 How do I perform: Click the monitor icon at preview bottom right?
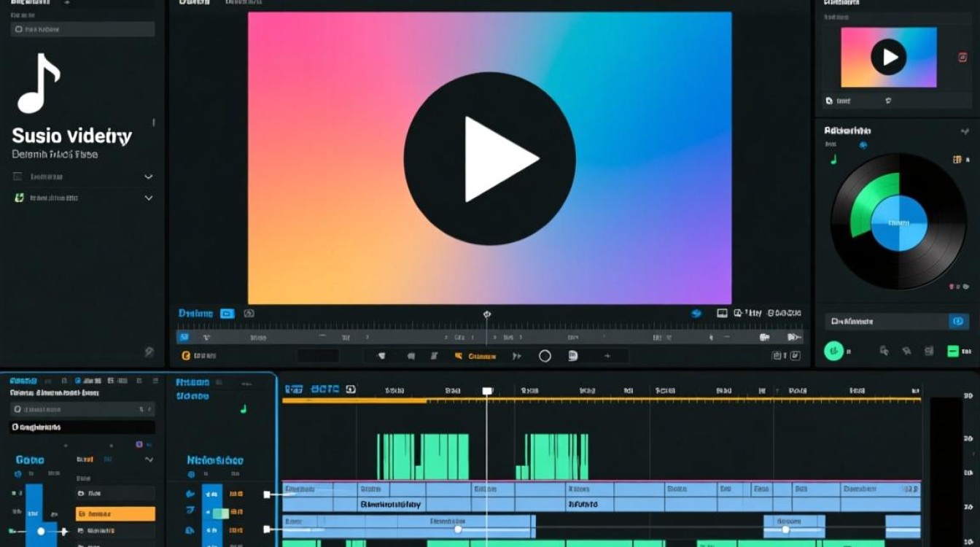tap(722, 313)
